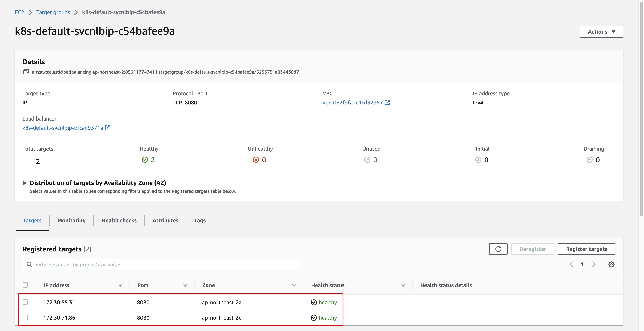Screen dimensions: 644x331
Task: Switch to the Health checks tab
Action: pyautogui.click(x=119, y=220)
